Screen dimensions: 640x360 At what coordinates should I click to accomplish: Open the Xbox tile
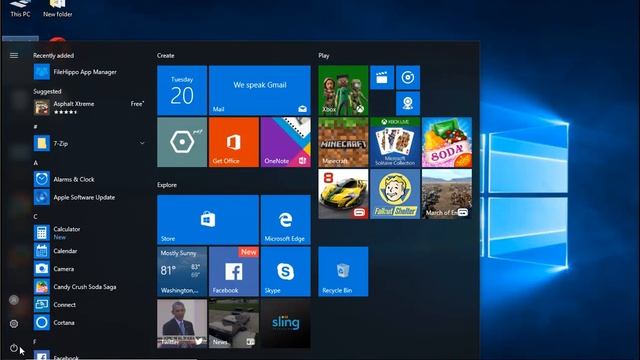point(343,91)
